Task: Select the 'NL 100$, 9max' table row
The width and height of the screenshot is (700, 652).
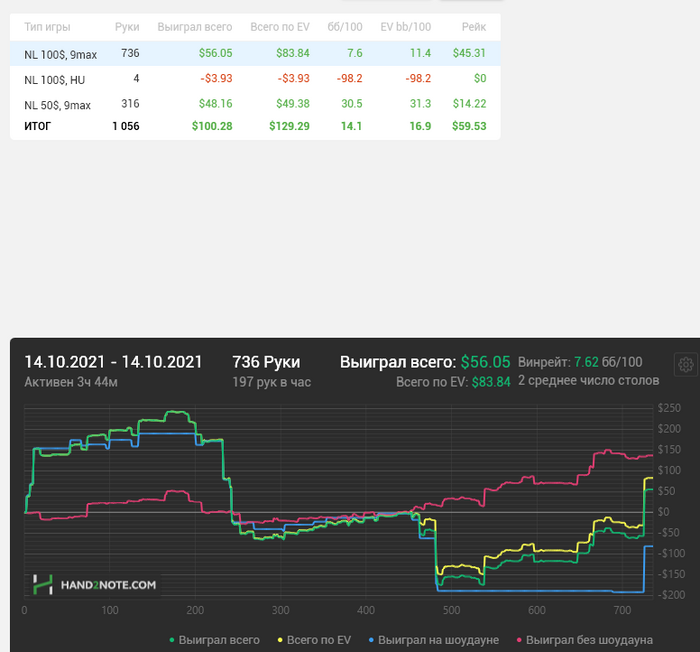Action: [x=255, y=53]
